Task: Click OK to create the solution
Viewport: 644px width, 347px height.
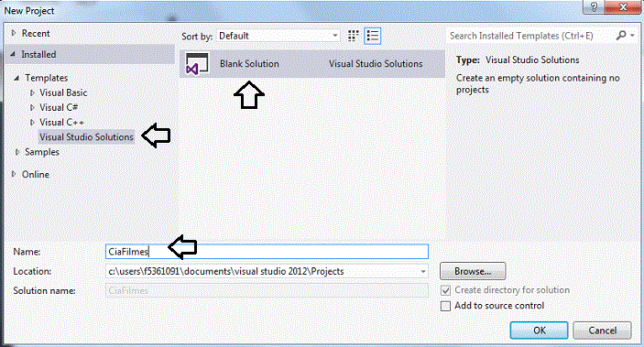Action: click(539, 331)
